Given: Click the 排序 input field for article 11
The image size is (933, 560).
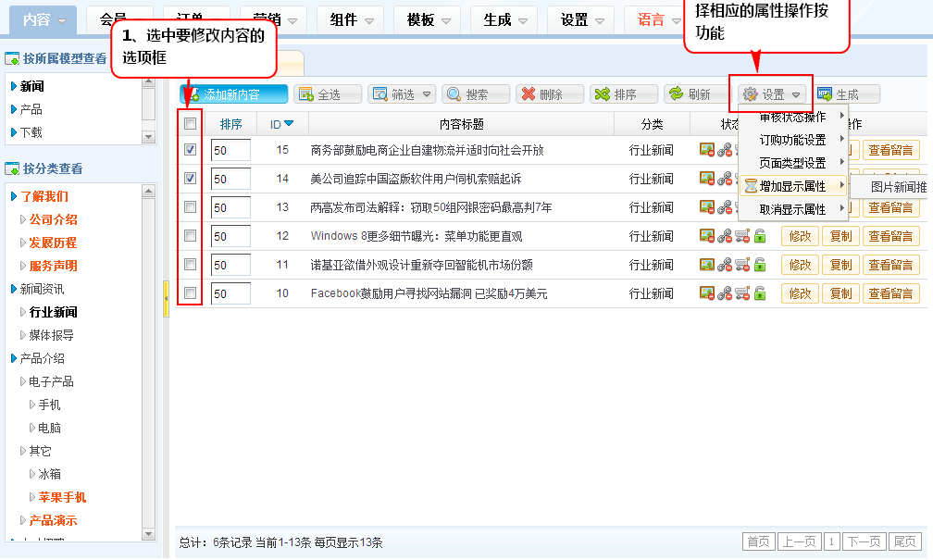Looking at the screenshot, I should (x=230, y=265).
